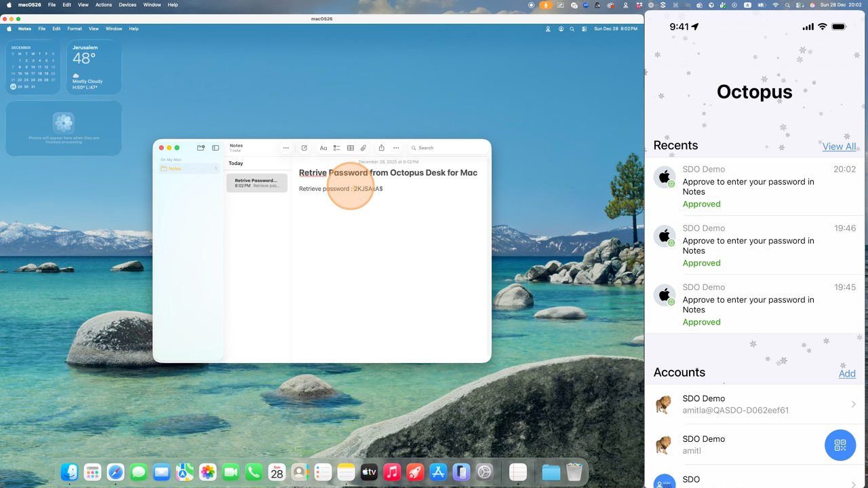Click the Notes app icon in Dock

346,472
